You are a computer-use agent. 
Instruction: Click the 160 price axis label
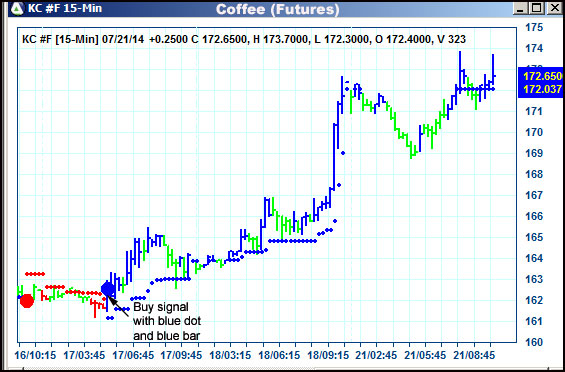click(x=534, y=342)
